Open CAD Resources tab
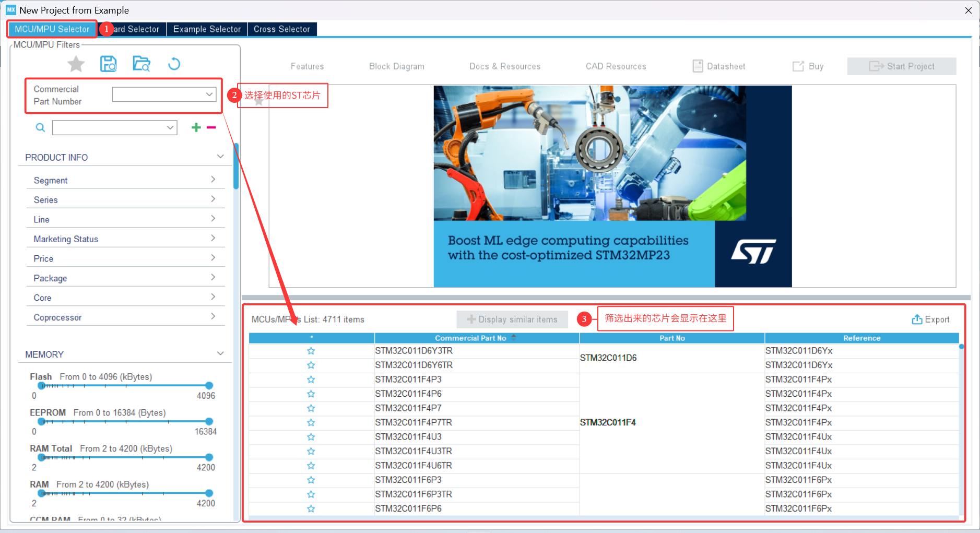Image resolution: width=980 pixels, height=533 pixels. coord(616,66)
